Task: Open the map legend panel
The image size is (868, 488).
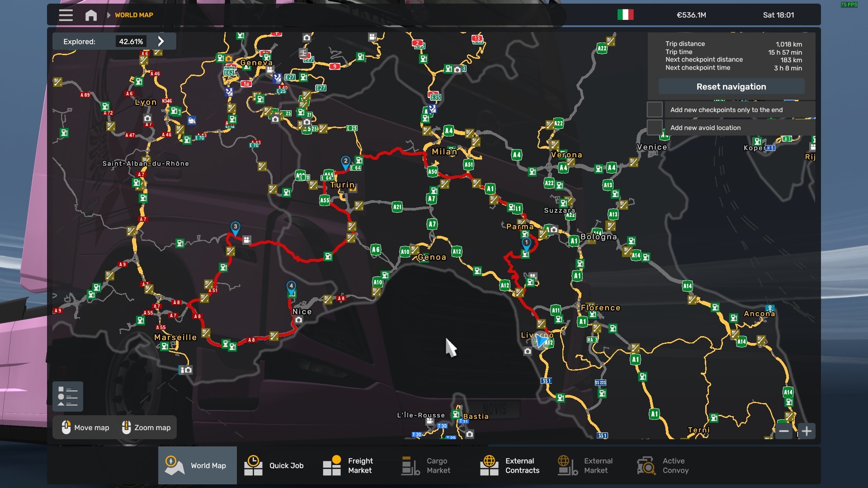Action: 68,396
